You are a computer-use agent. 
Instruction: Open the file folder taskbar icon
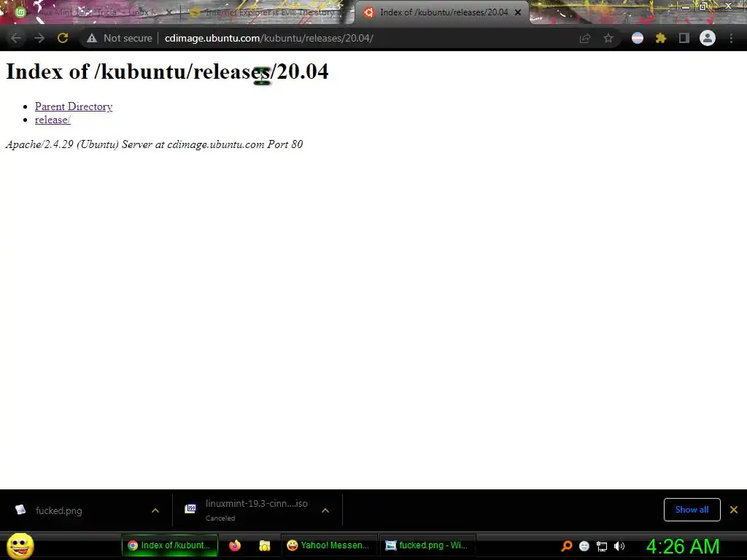click(x=264, y=545)
